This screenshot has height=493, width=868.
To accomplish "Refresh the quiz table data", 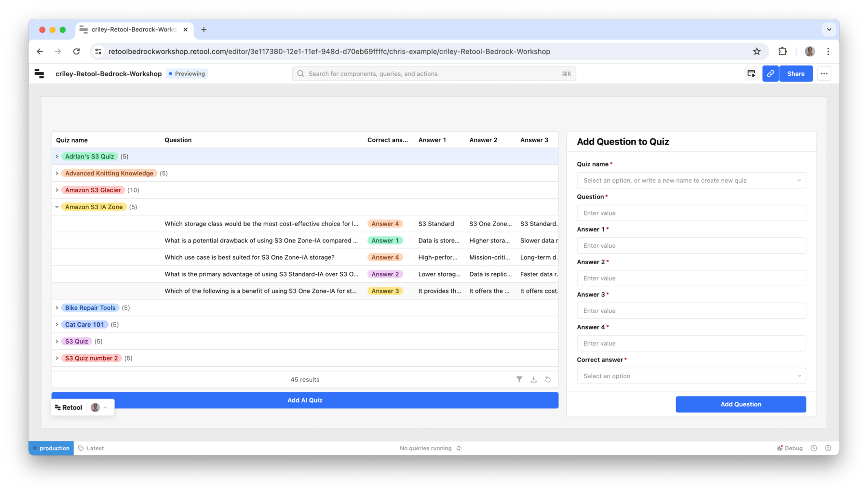I will [548, 379].
